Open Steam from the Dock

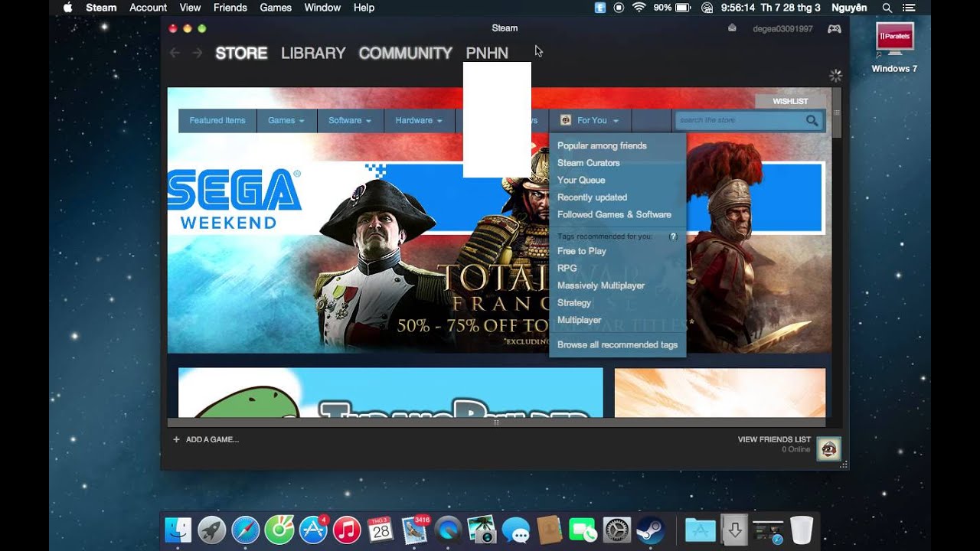[649, 530]
